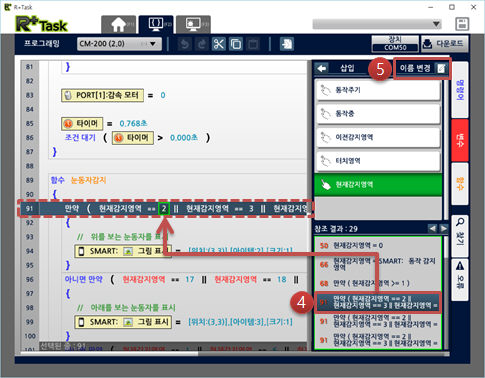Go to next reference result arrow

pyautogui.click(x=444, y=228)
